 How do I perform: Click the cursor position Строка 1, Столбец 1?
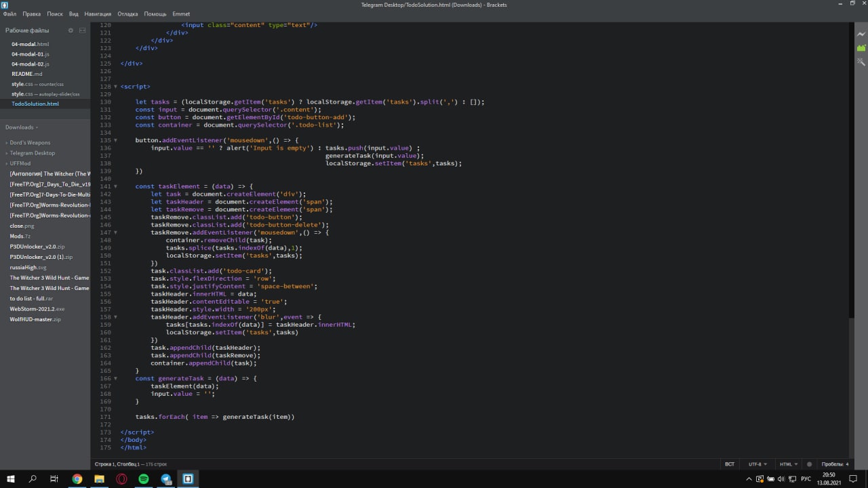pyautogui.click(x=117, y=464)
